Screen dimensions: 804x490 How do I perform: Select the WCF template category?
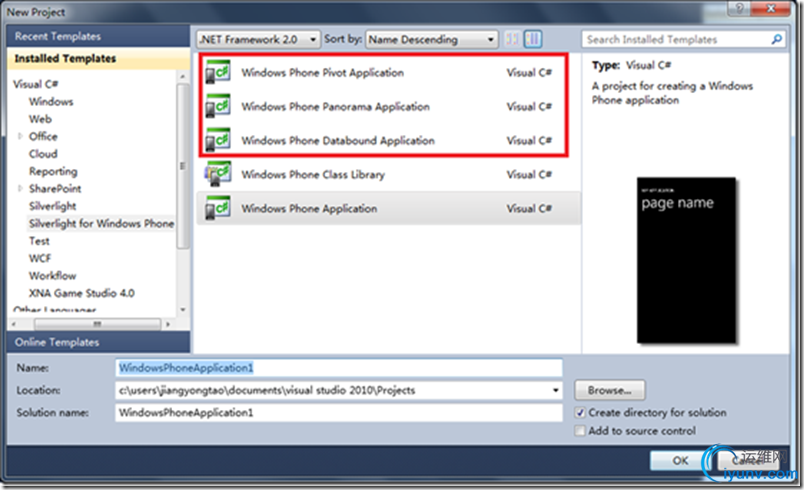tap(40, 258)
